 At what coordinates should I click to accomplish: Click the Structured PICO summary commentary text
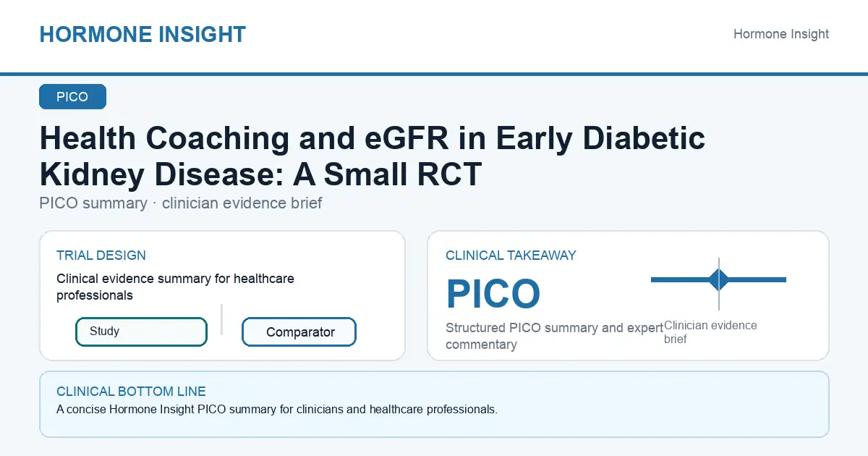[554, 336]
